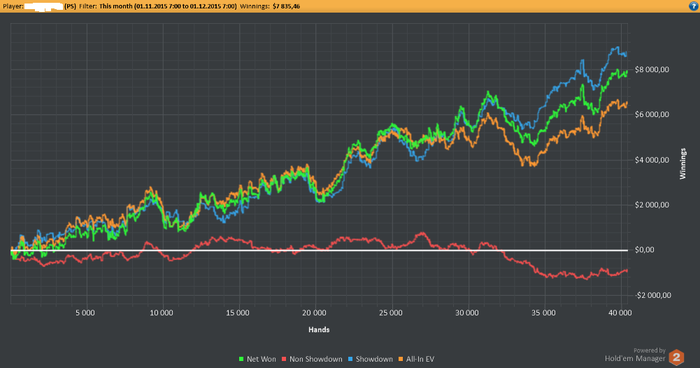This screenshot has width=700, height=368.
Task: Toggle the Net Won legend entry
Action: click(x=258, y=359)
